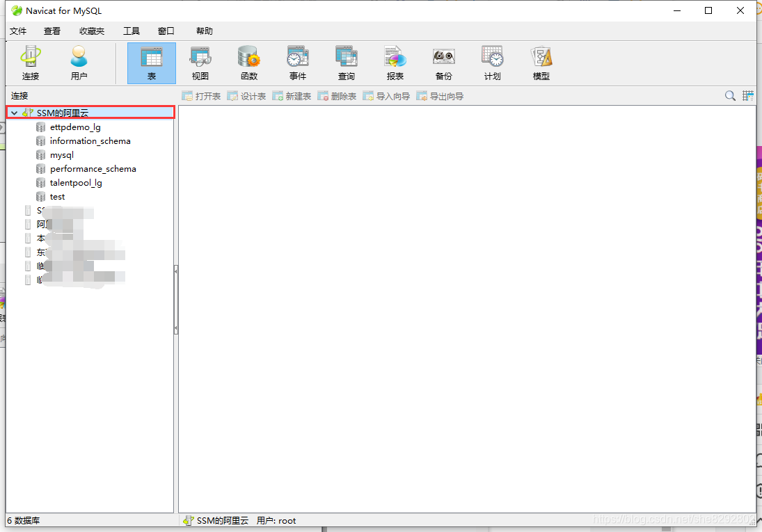The image size is (762, 532).
Task: Maximize the Navicat window
Action: click(x=708, y=10)
